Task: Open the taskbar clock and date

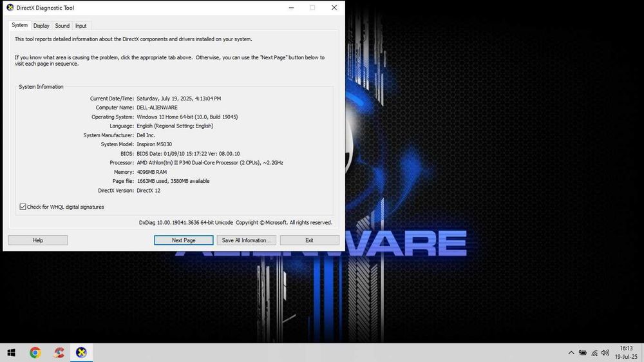Action: (x=627, y=352)
